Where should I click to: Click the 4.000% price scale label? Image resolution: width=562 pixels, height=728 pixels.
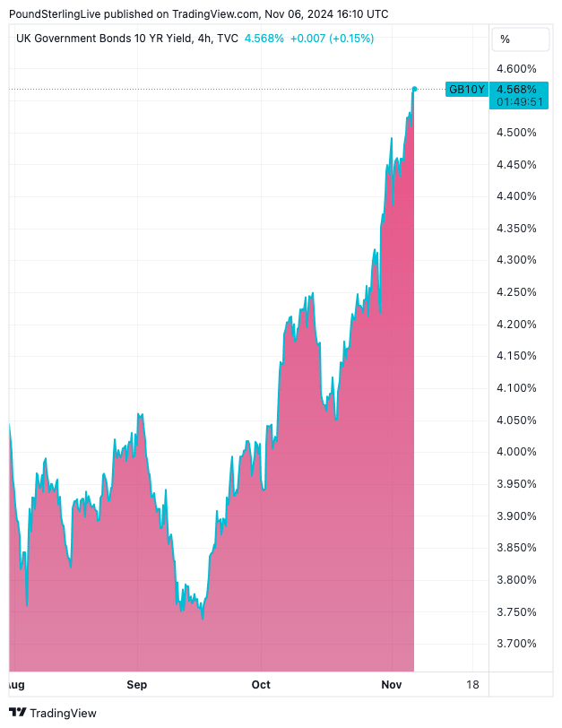(516, 452)
